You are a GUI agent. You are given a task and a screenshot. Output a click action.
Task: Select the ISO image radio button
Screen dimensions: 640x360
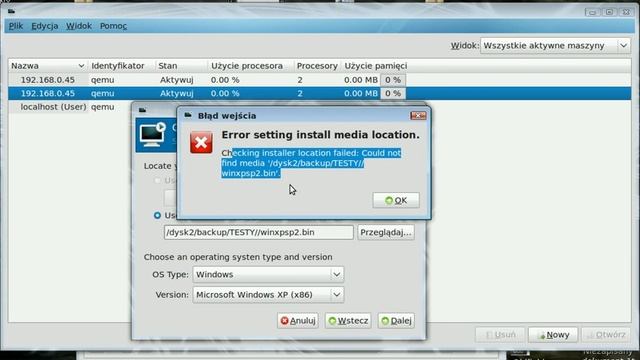click(x=158, y=215)
